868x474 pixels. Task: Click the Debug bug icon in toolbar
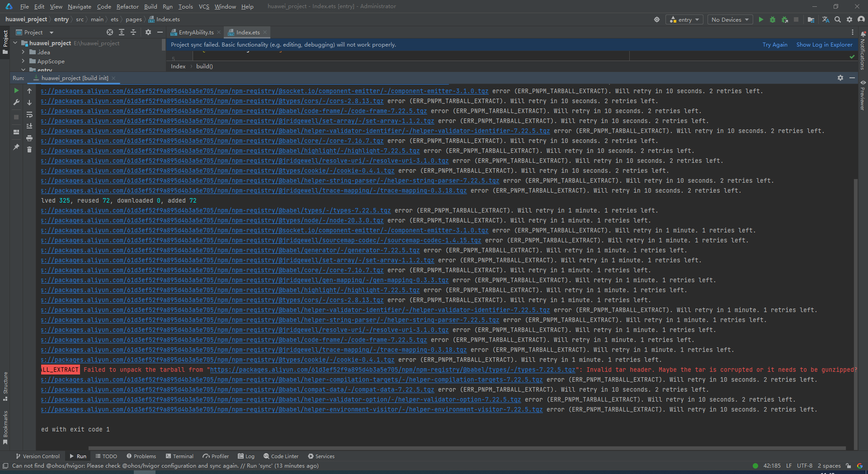(x=773, y=19)
